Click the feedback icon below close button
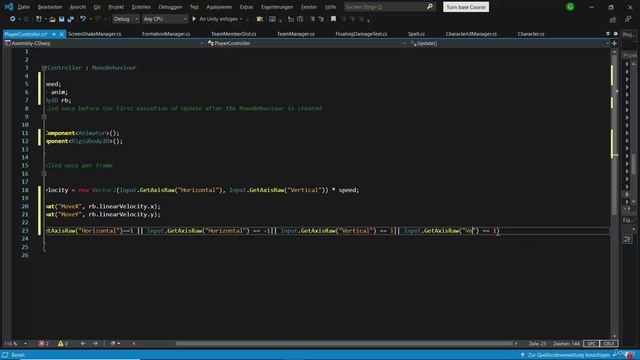Image resolution: width=640 pixels, height=360 pixels. click(628, 19)
